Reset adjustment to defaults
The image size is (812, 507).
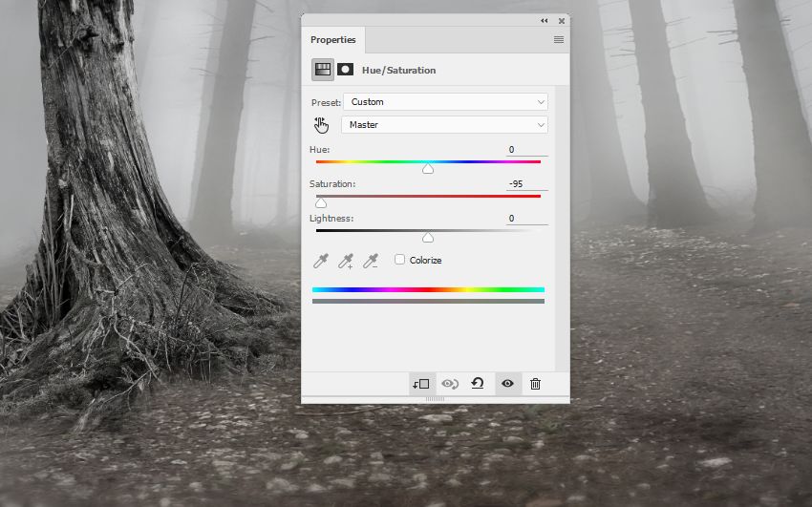478,384
